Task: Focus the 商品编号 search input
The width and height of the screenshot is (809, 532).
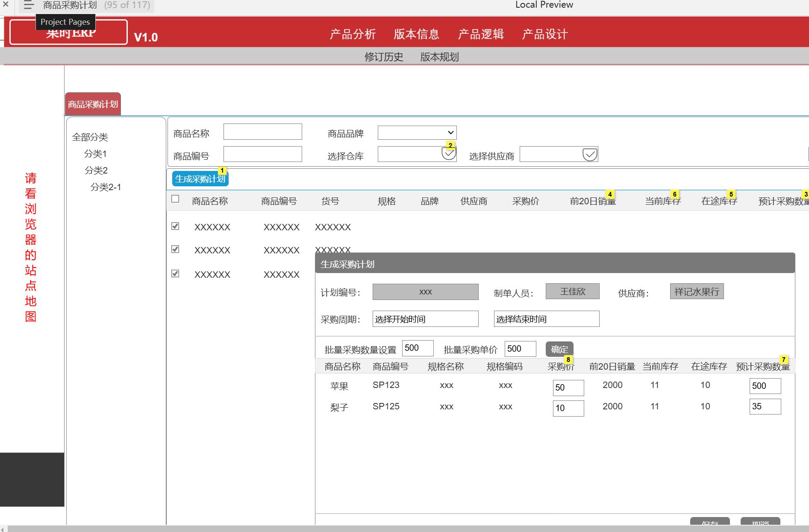Action: tap(263, 154)
